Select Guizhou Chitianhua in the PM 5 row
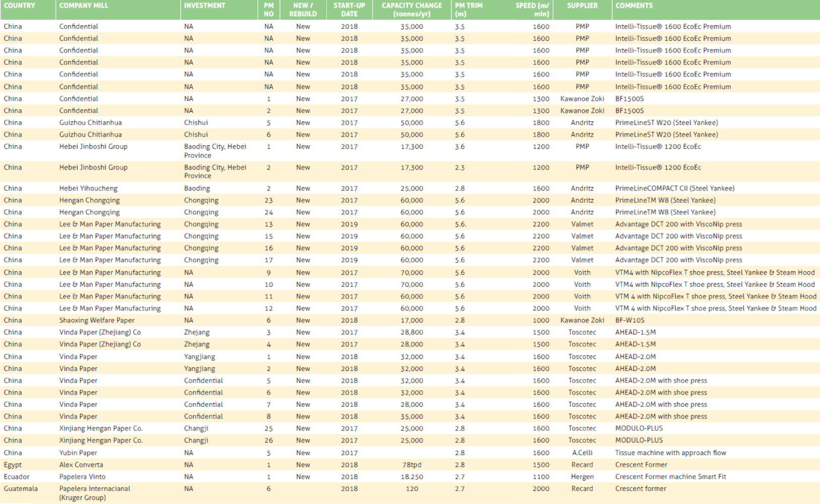The height and width of the screenshot is (504, 820). click(x=90, y=122)
